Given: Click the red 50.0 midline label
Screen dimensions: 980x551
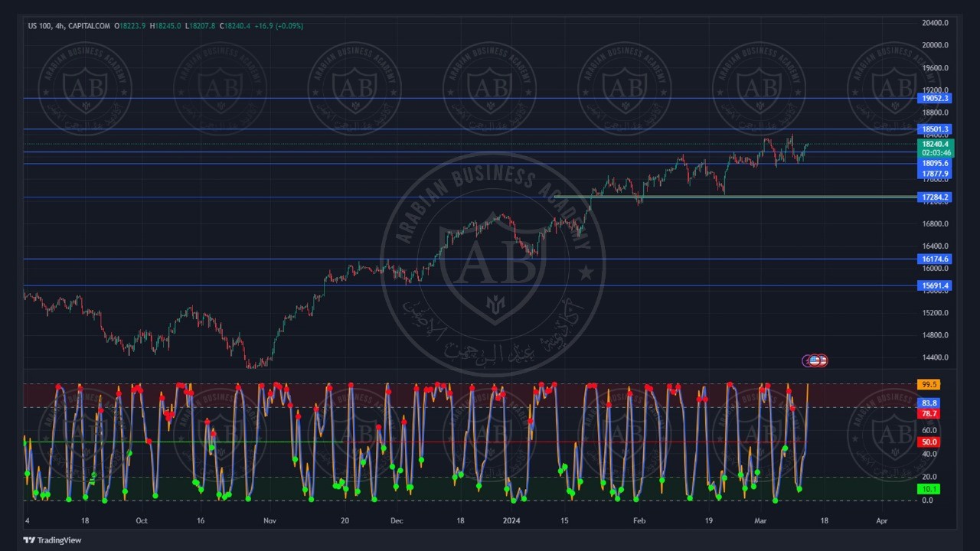Looking at the screenshot, I should [929, 442].
